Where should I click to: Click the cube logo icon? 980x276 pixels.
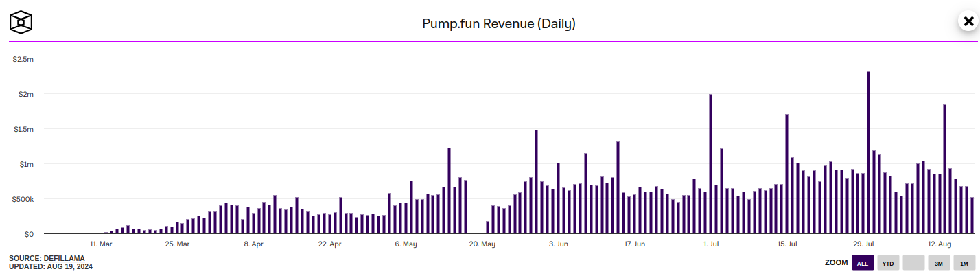tap(21, 22)
